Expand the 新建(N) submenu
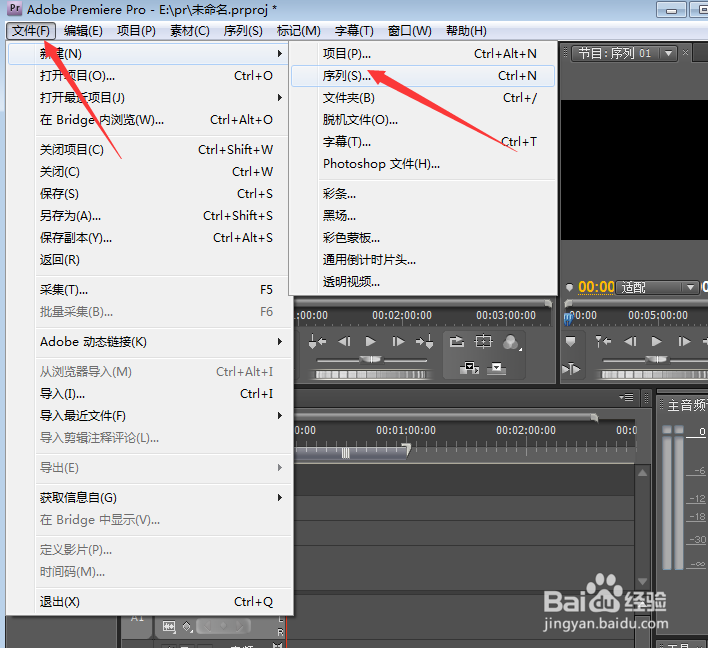This screenshot has height=648, width=708. pyautogui.click(x=148, y=54)
